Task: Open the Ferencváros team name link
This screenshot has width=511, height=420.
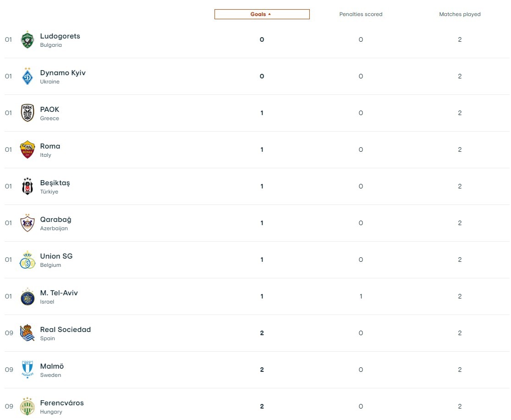Action: [62, 403]
